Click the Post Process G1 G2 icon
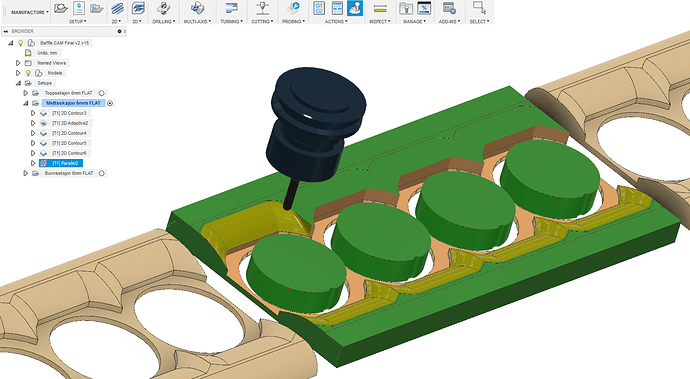Screen dimensions: 690x379 tap(319, 8)
